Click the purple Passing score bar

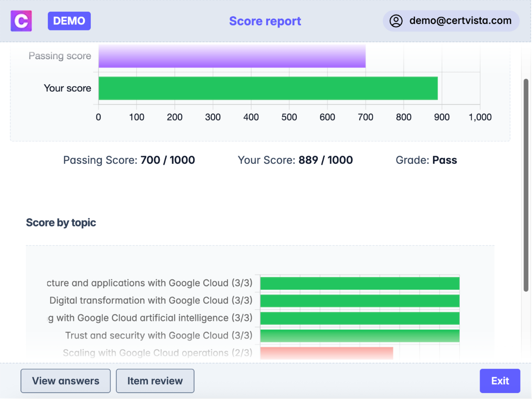(x=232, y=56)
